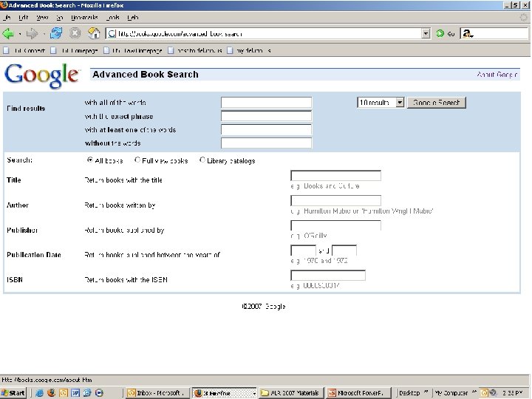Open the address bar history dropdown
Image resolution: width=532 pixels, height=399 pixels.
[x=426, y=33]
